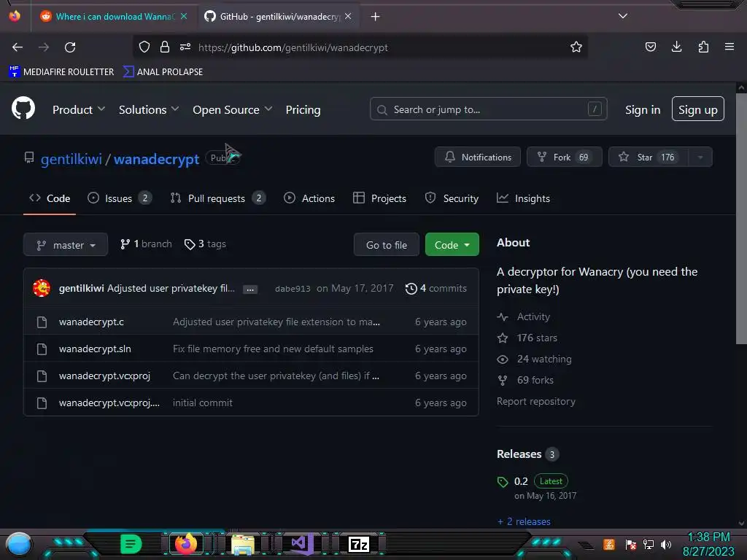
Task: Open File Explorer from the taskbar
Action: coord(242,544)
